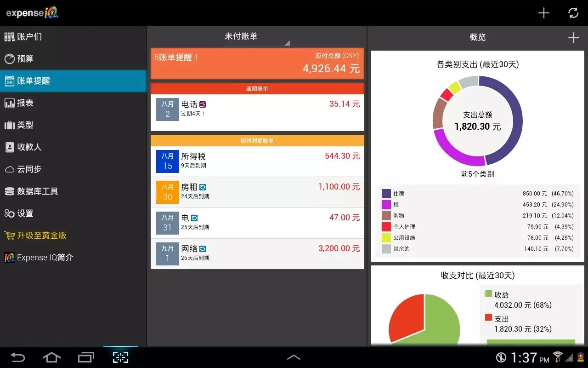
Task: Tap recurring icon next to 房租
Action: (x=203, y=187)
